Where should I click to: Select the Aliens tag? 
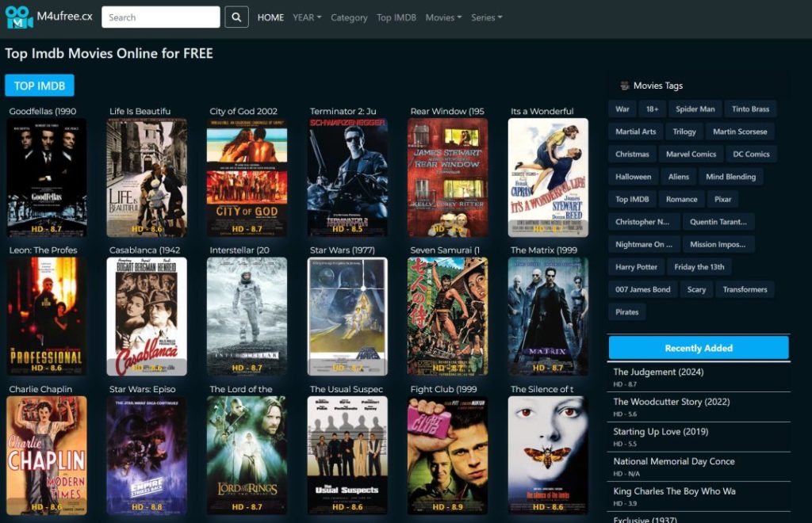(x=679, y=177)
